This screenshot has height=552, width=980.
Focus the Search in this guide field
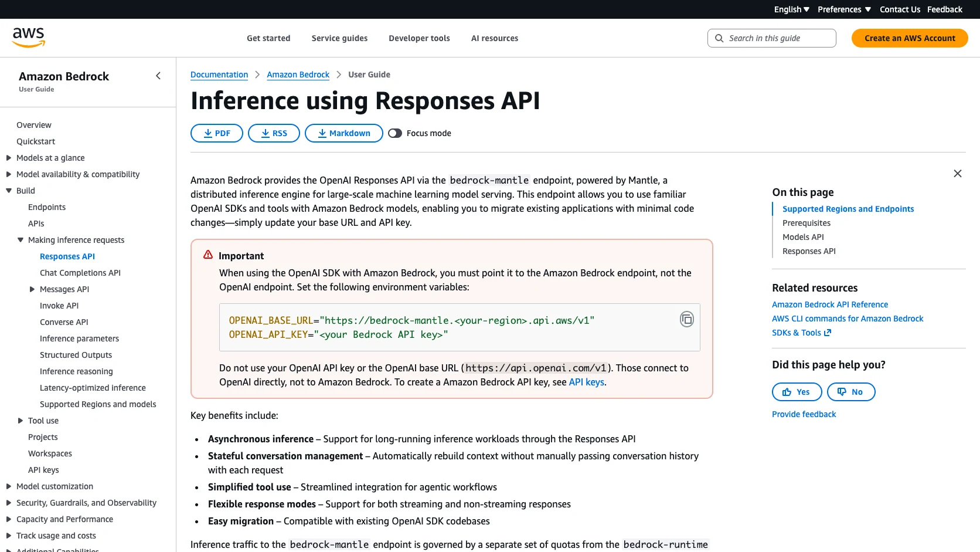tap(771, 38)
